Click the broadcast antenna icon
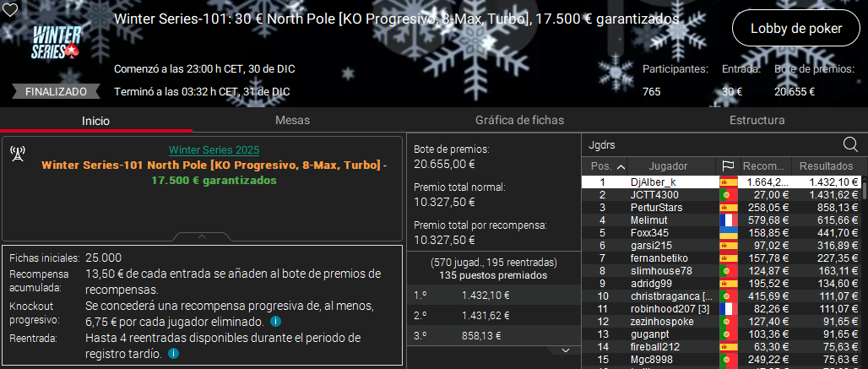The image size is (868, 369). [x=18, y=154]
